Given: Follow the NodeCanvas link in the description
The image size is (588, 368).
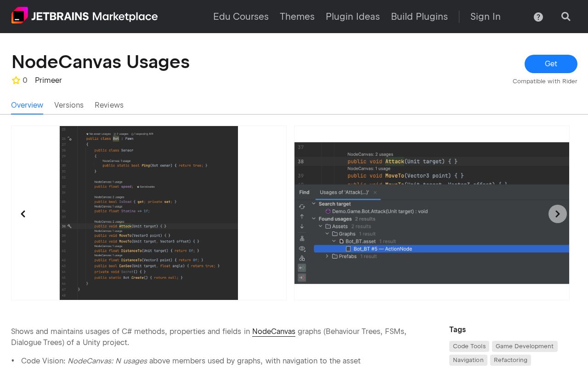Looking at the screenshot, I should point(274,331).
